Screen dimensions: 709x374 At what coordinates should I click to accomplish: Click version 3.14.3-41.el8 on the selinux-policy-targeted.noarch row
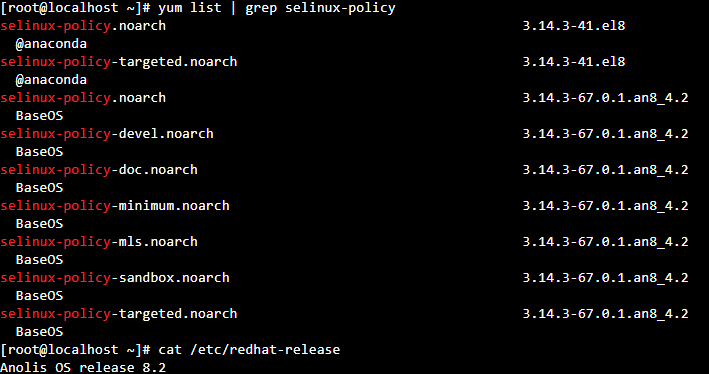(x=574, y=62)
